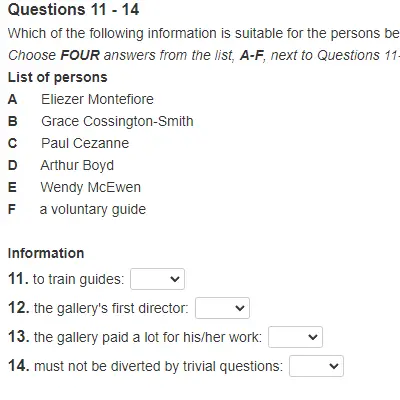Click the text 'to train guides:'
The width and height of the screenshot is (400, 400).
78,279
